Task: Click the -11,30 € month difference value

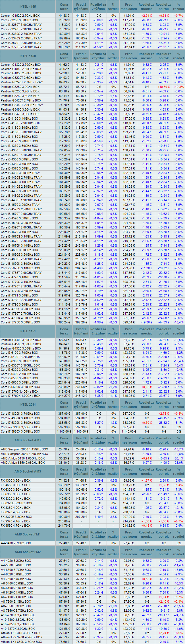Action: click(x=147, y=268)
